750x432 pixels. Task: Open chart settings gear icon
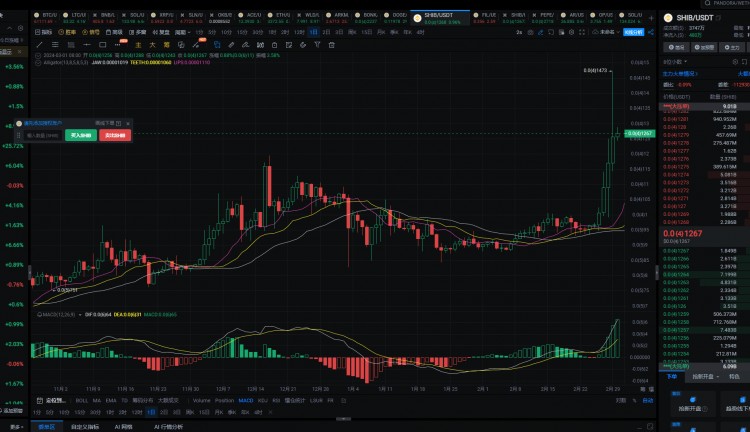572,32
